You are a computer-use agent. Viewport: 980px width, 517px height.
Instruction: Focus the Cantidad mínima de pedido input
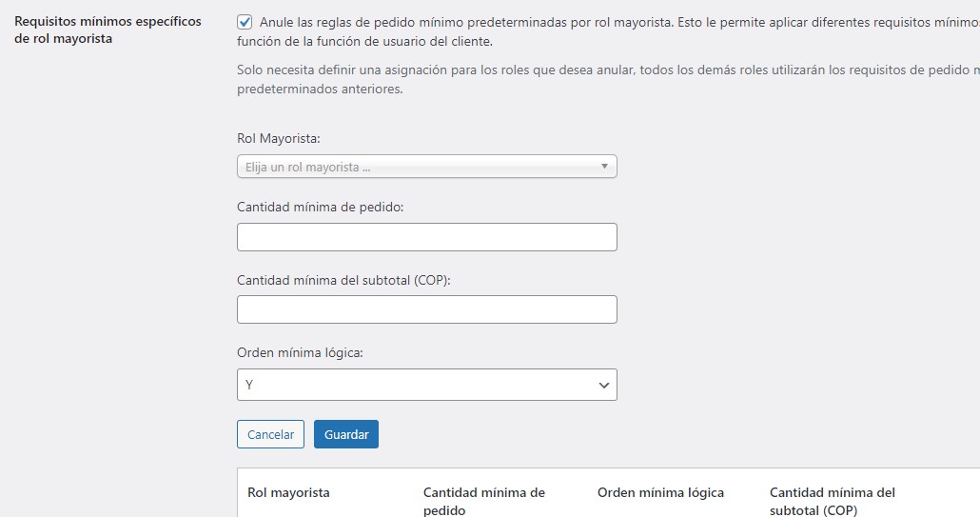[426, 237]
